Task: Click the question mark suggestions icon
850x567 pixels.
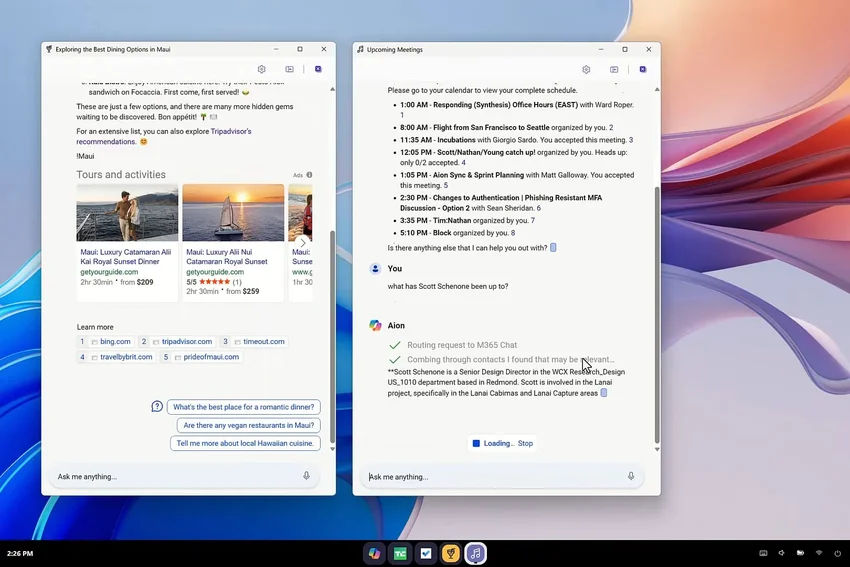Action: point(157,407)
